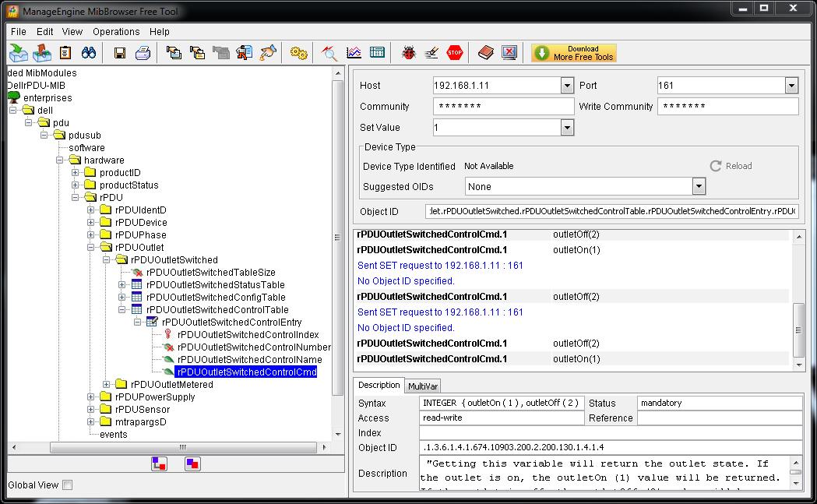The width and height of the screenshot is (817, 504).
Task: Select the DellrPDU-MIB module entry
Action: click(36, 86)
